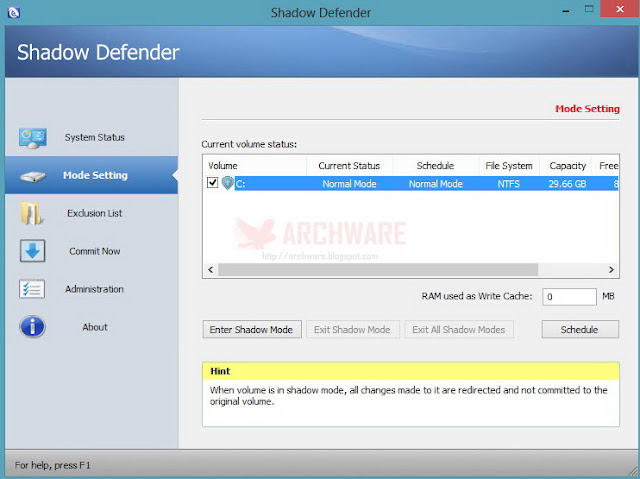Show the About page
Screen dimensions: 640x479
click(x=91, y=327)
